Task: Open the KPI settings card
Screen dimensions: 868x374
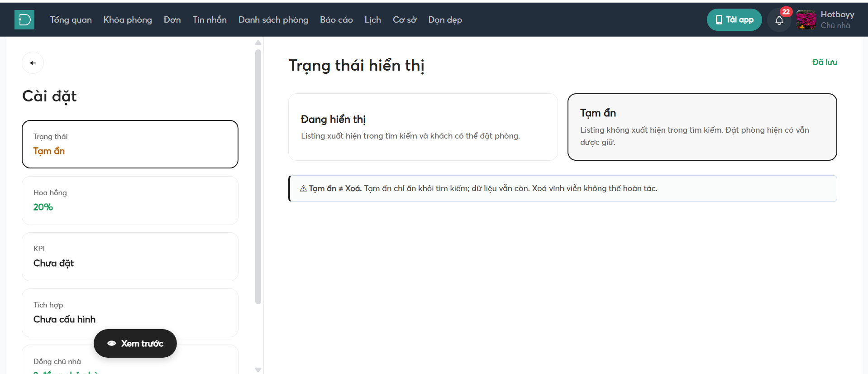Action: 130,257
